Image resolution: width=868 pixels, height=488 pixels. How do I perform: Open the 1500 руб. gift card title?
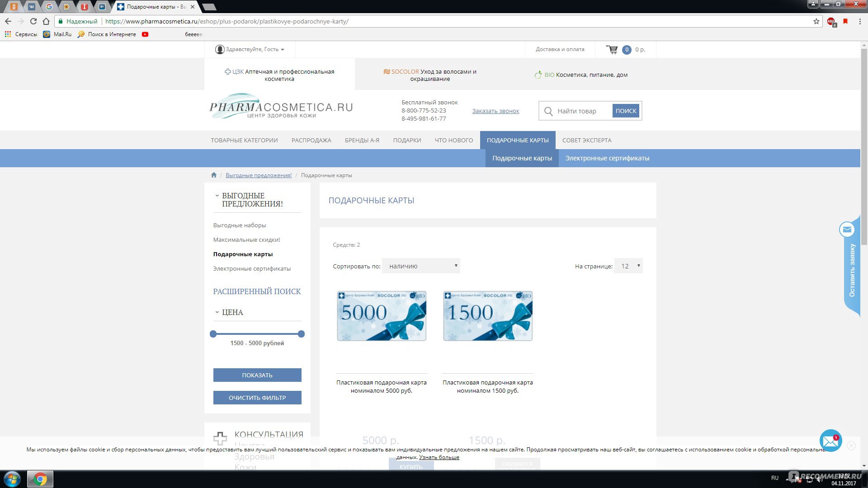point(488,386)
